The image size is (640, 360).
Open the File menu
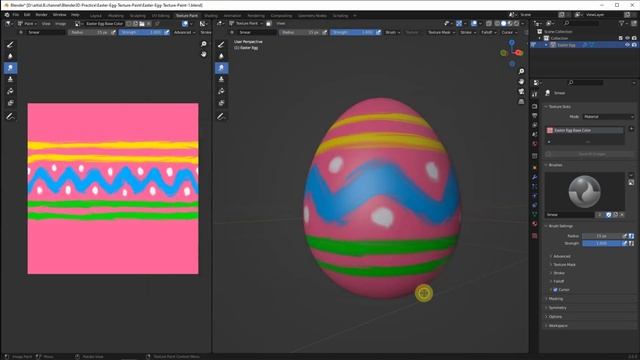point(16,15)
